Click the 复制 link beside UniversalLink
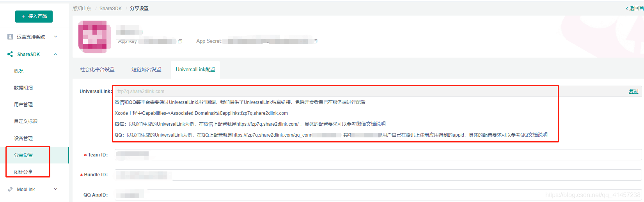 click(x=633, y=91)
